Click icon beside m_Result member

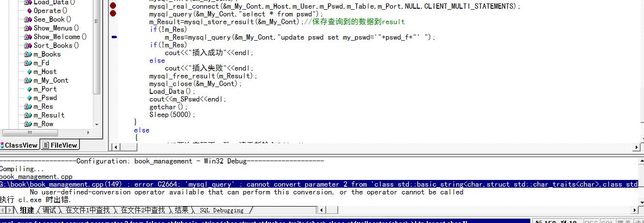click(28, 115)
